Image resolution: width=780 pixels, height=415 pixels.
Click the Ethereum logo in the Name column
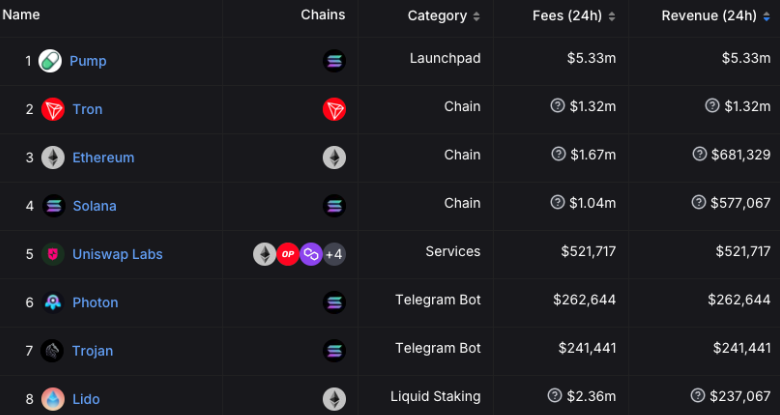pyautogui.click(x=53, y=158)
